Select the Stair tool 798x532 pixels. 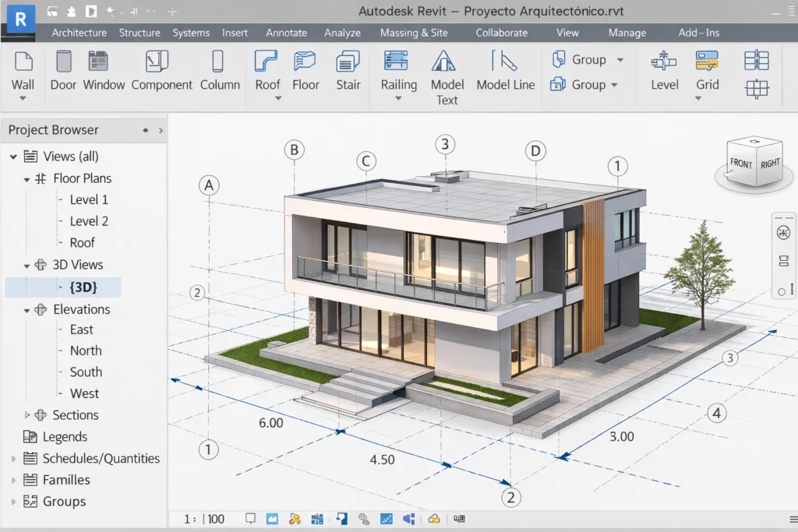tap(348, 69)
